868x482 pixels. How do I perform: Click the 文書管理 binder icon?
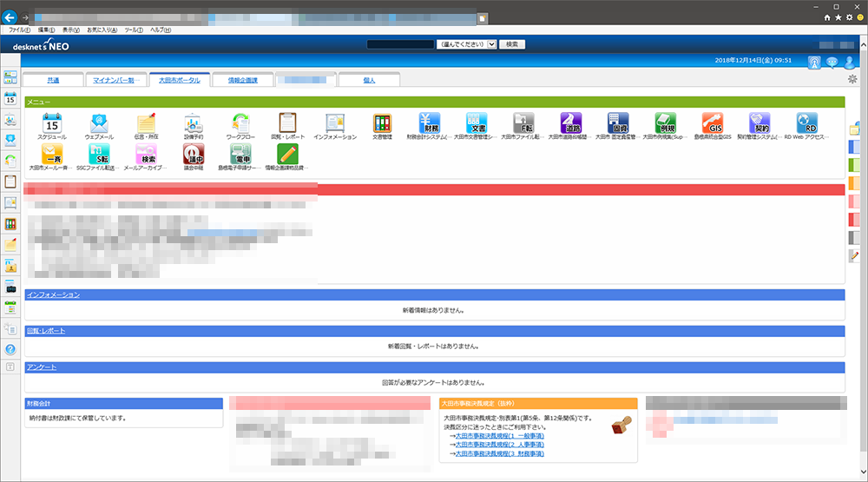point(382,122)
